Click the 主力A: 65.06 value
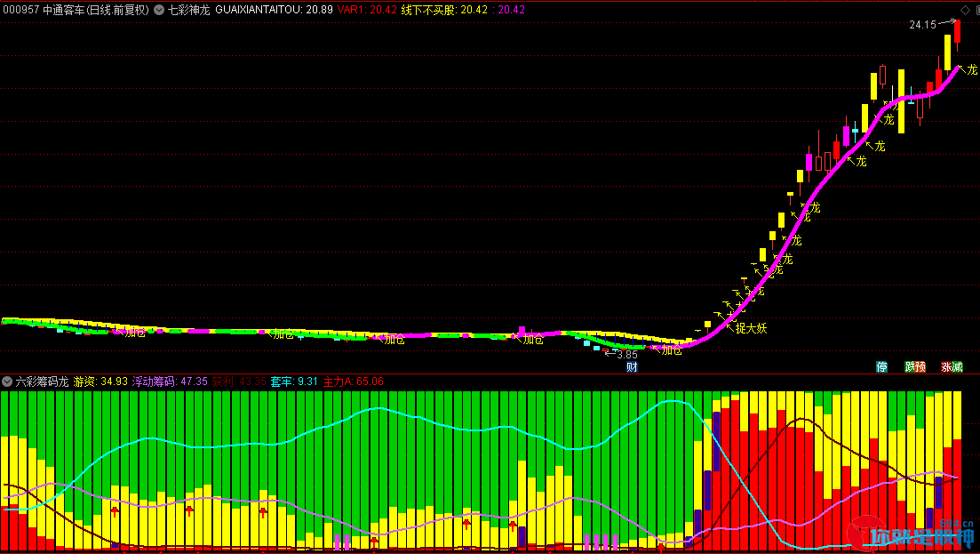 pyautogui.click(x=353, y=381)
